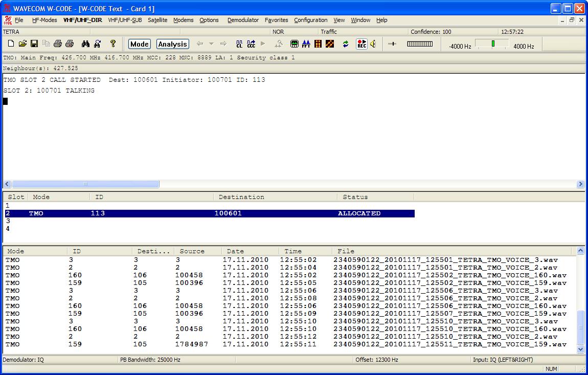Click the W-CODE document icon beside File
Screen dimensions: 588x375
click(x=8, y=20)
